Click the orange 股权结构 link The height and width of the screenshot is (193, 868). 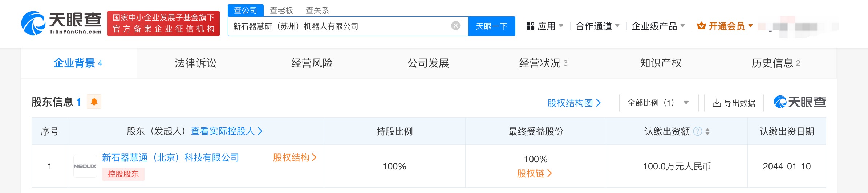[x=295, y=158]
